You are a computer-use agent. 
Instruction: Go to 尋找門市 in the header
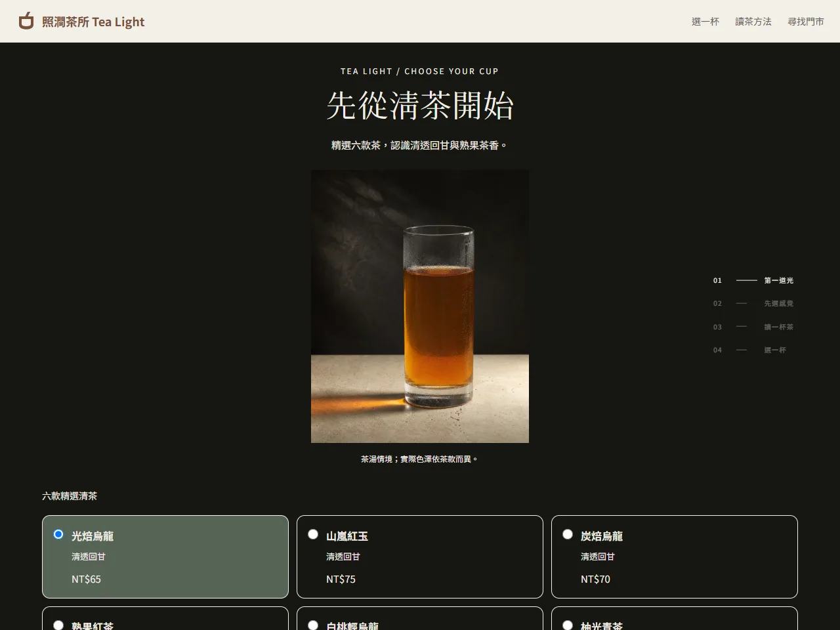pyautogui.click(x=806, y=22)
